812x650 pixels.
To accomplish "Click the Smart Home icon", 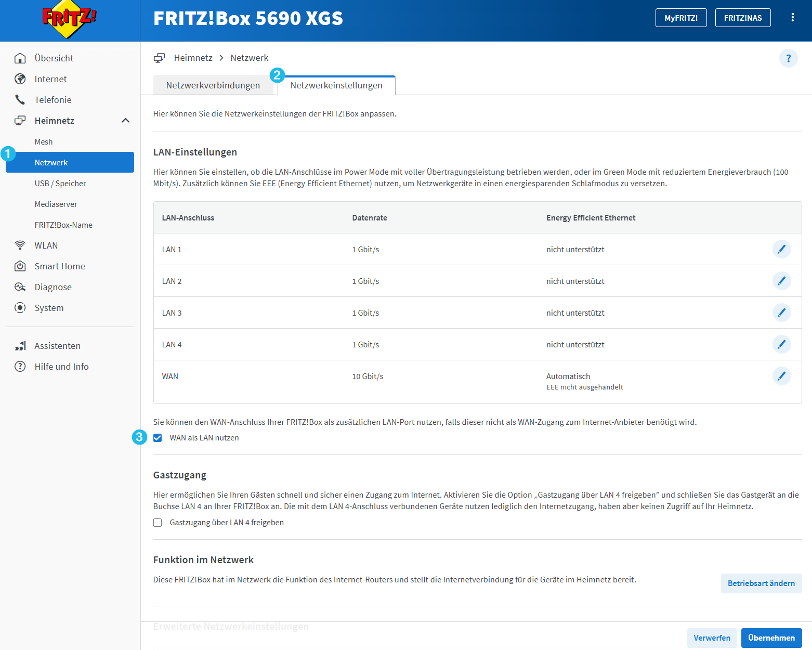I will (20, 266).
